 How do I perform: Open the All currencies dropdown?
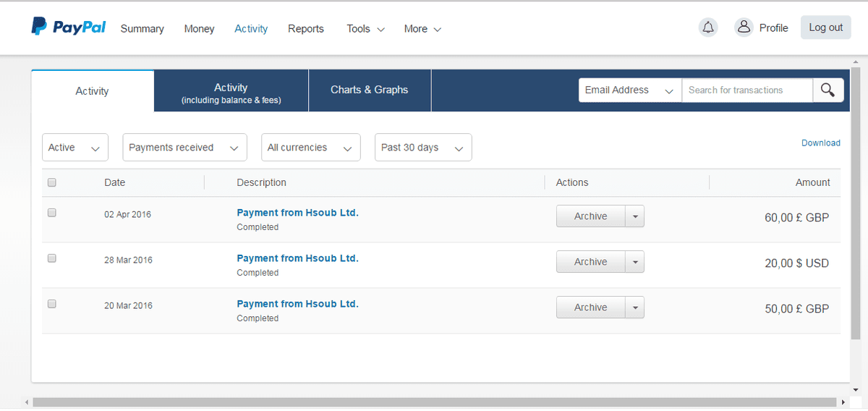(x=311, y=148)
